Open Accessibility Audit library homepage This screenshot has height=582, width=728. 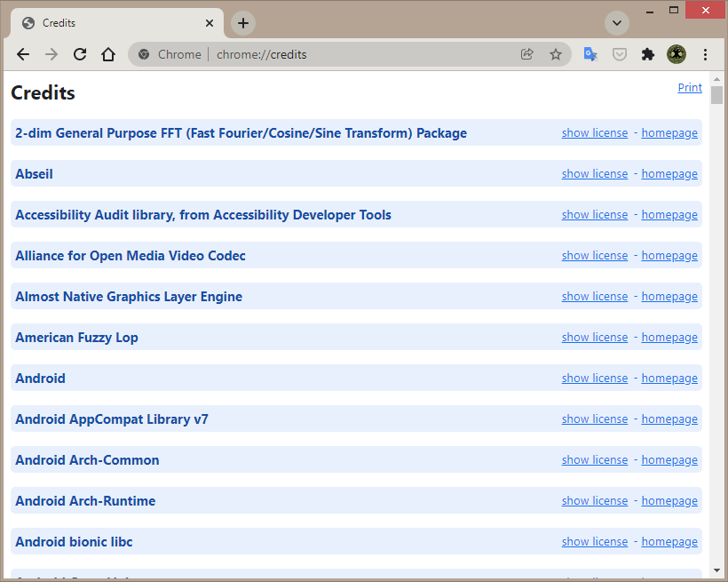tap(669, 215)
